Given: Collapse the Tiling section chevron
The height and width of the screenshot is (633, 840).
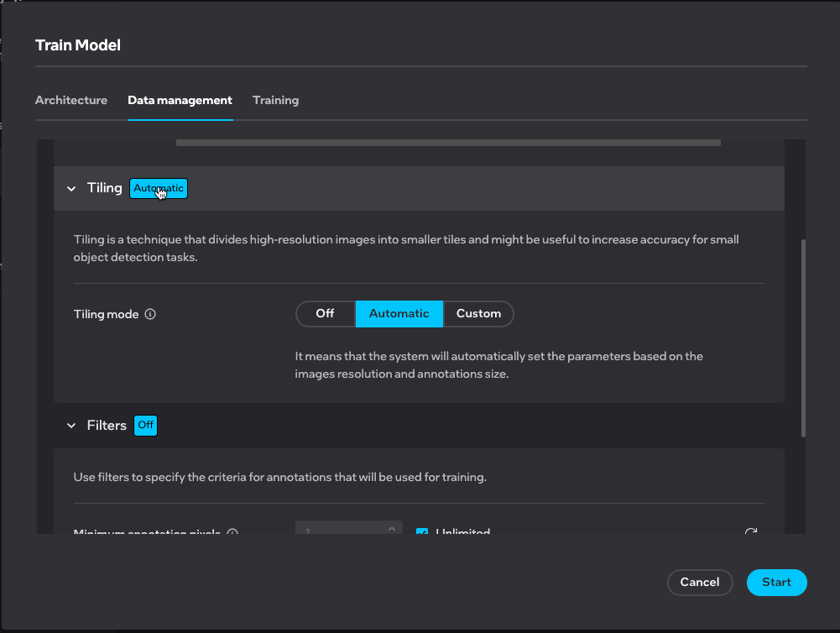Looking at the screenshot, I should (71, 189).
